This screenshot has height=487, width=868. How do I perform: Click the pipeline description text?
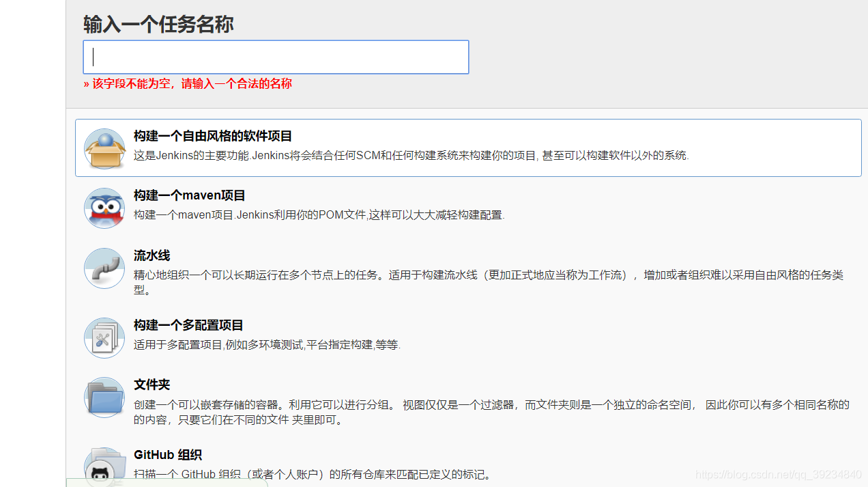(x=489, y=282)
